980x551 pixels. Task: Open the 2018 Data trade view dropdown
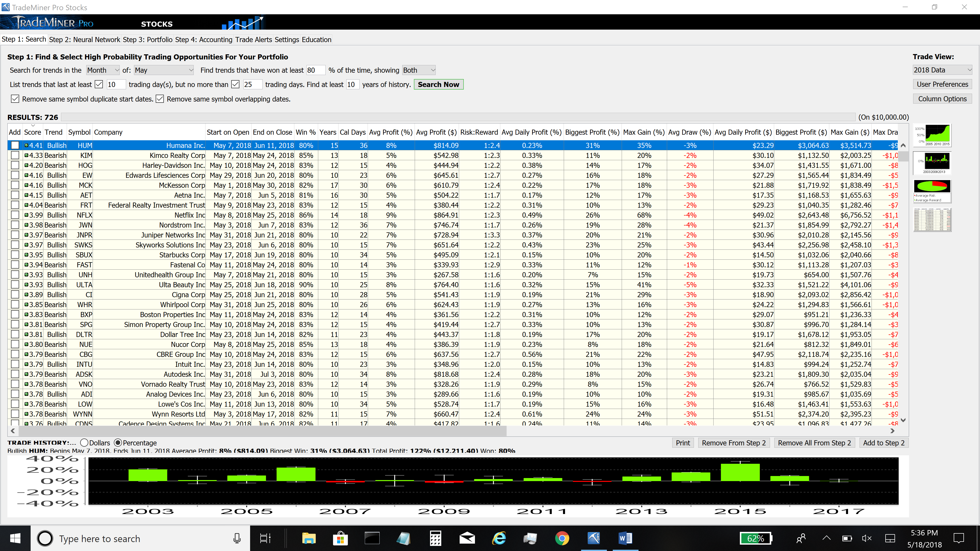pyautogui.click(x=942, y=70)
